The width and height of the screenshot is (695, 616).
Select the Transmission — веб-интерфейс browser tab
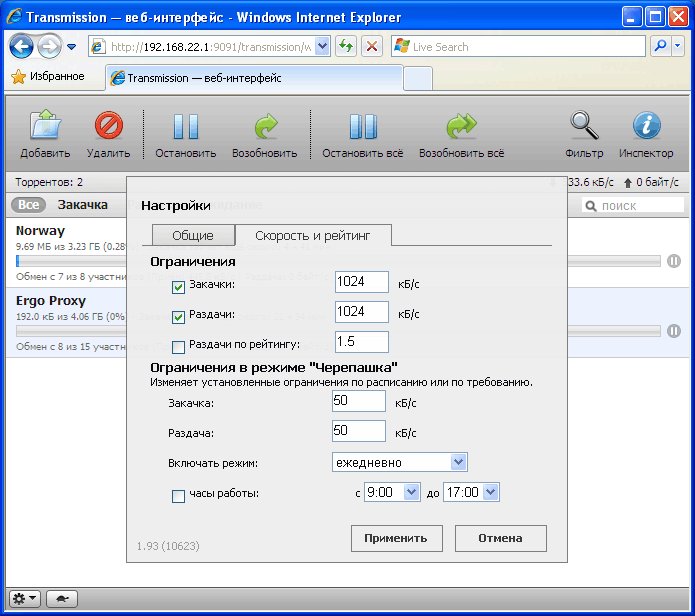254,78
